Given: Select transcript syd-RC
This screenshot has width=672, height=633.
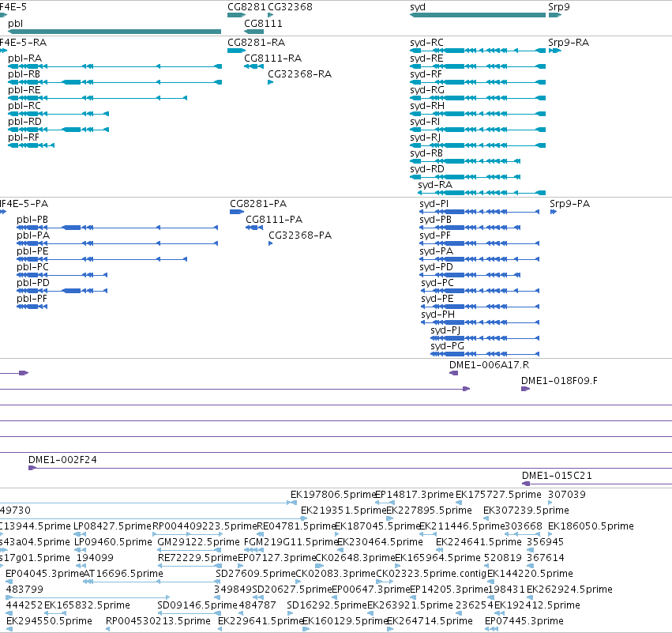Looking at the screenshot, I should [478, 51].
